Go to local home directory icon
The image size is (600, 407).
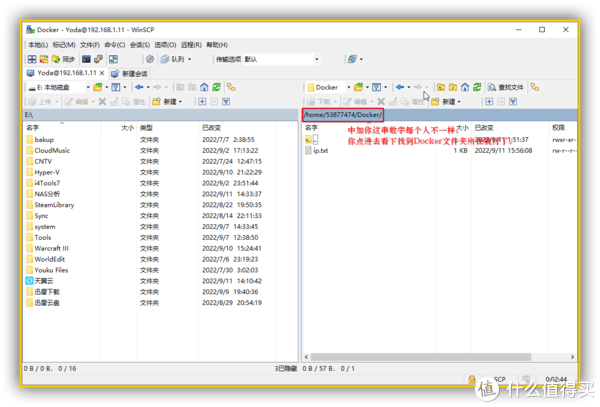204,87
